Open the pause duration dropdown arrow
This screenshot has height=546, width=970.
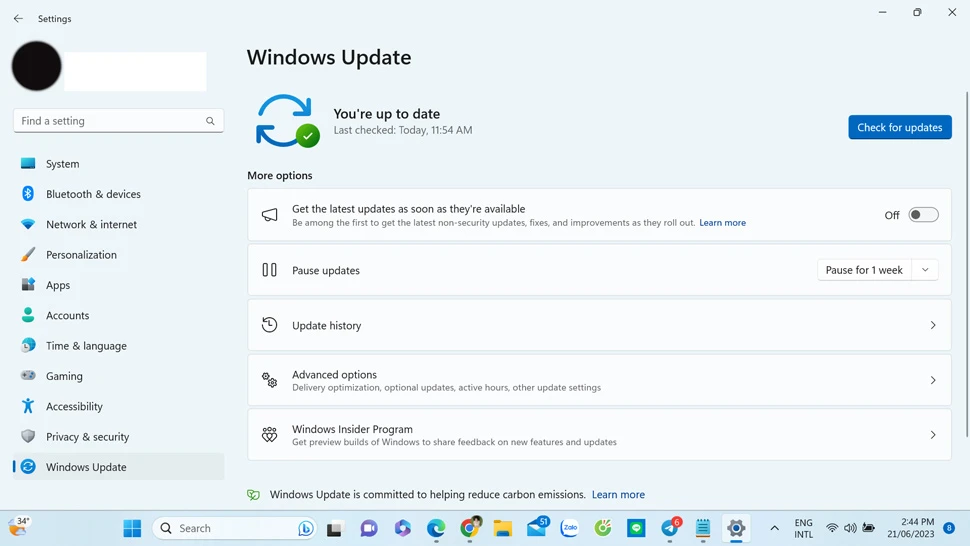pos(925,270)
